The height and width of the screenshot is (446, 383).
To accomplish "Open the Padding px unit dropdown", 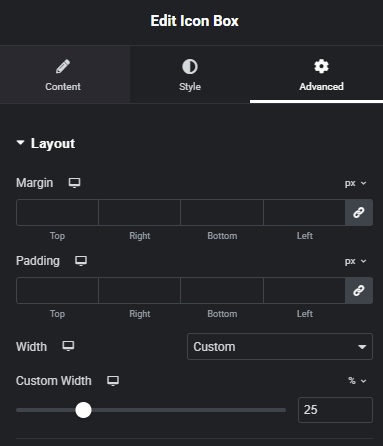I will click(355, 261).
